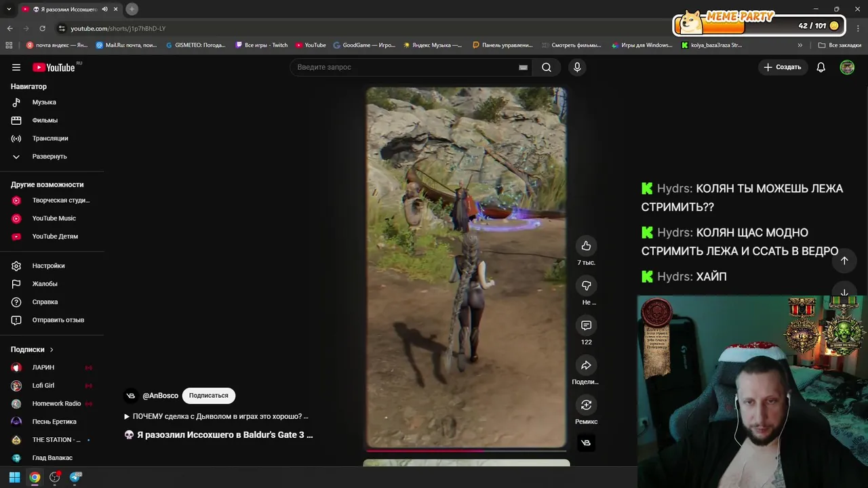Go to previous short with up arrow
The height and width of the screenshot is (488, 868).
844,260
